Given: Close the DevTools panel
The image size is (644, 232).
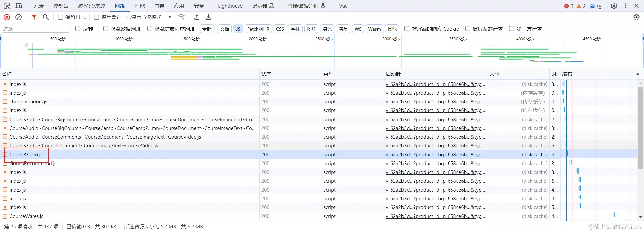Looking at the screenshot, I should 636,6.
